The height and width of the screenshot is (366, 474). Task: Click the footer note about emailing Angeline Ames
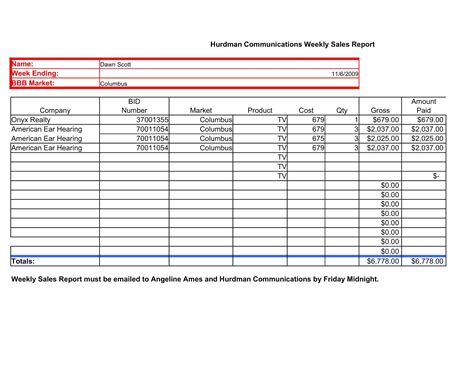point(195,279)
